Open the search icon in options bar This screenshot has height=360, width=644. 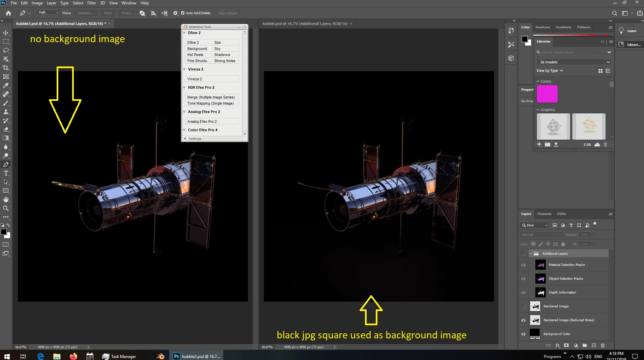[x=614, y=13]
